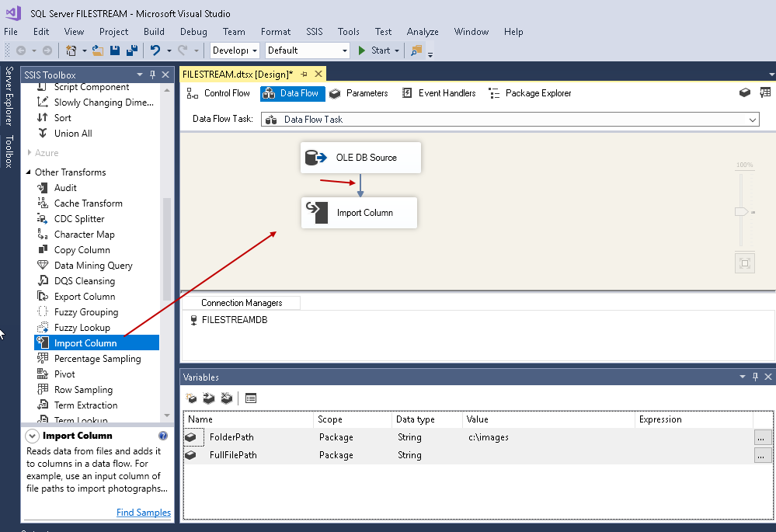Screen dimensions: 776x532
Task: Click the Move Variable icon
Action: pos(209,398)
